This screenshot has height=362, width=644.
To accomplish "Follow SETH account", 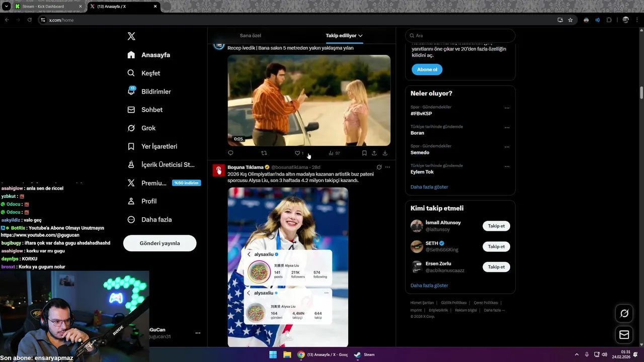I will 496,246.
